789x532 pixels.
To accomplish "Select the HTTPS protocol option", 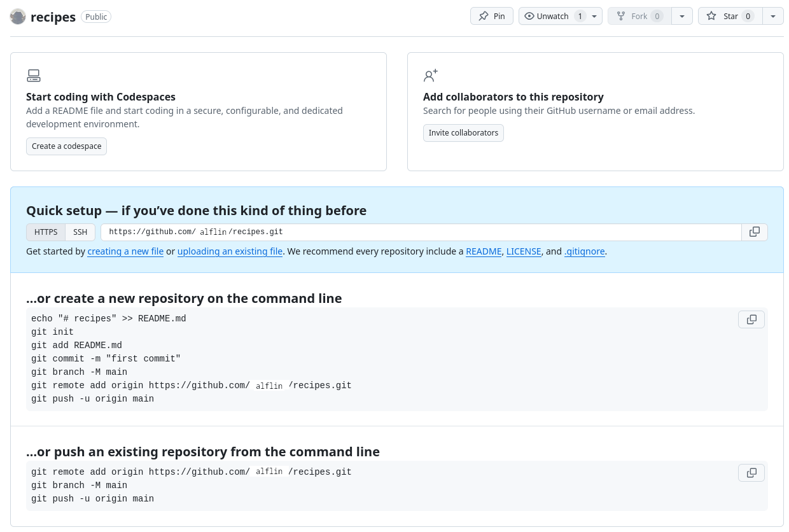I will point(45,232).
